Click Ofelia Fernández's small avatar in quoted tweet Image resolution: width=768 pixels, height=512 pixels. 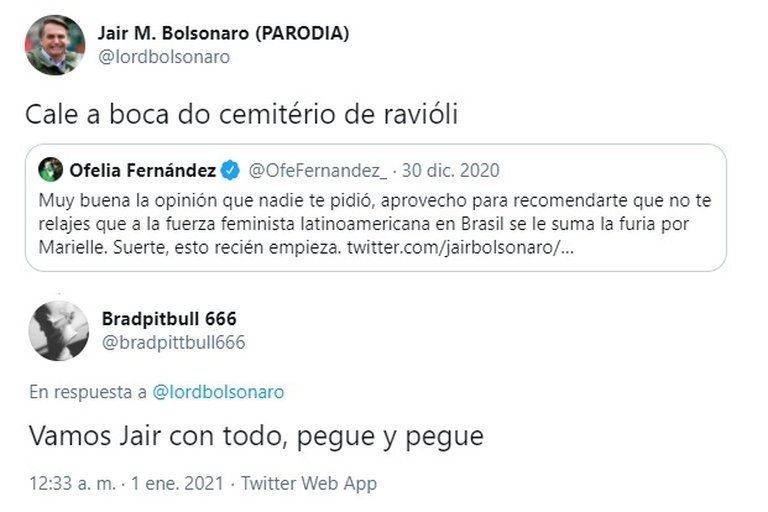(x=51, y=169)
